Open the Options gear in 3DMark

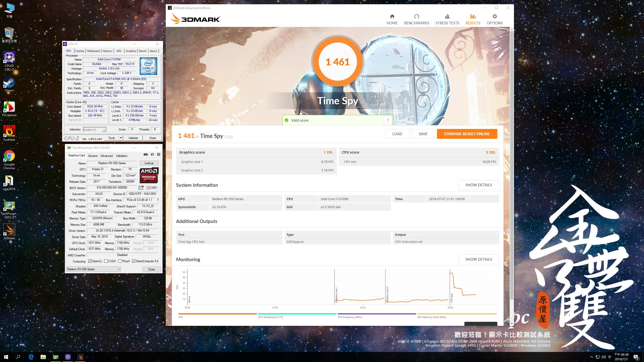494,20
